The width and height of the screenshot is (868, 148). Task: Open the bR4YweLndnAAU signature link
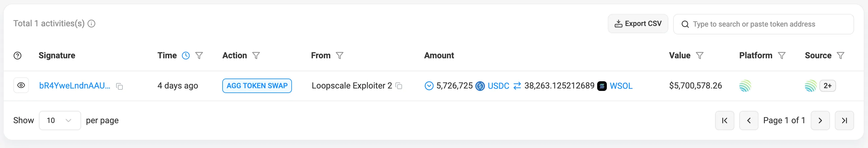[74, 86]
